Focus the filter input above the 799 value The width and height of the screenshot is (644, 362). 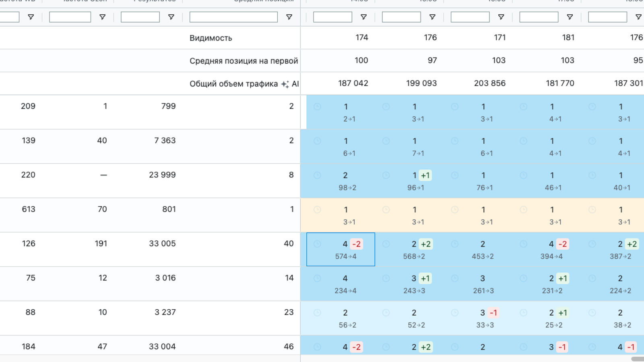click(x=140, y=17)
